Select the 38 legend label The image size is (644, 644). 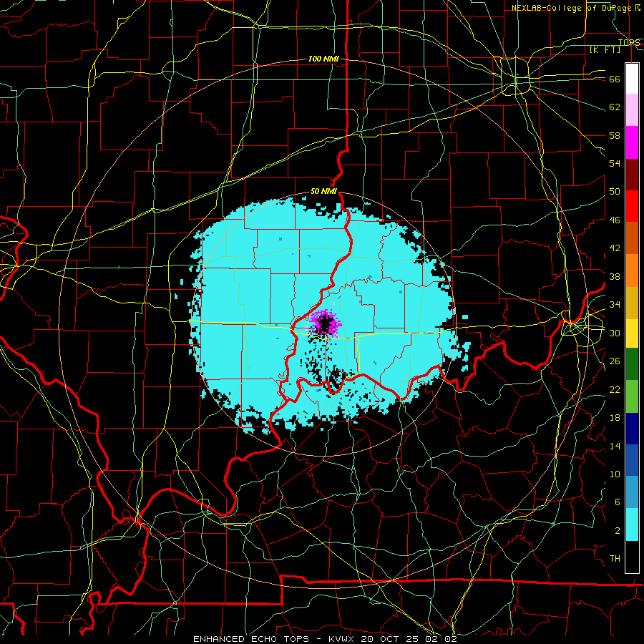pos(615,276)
